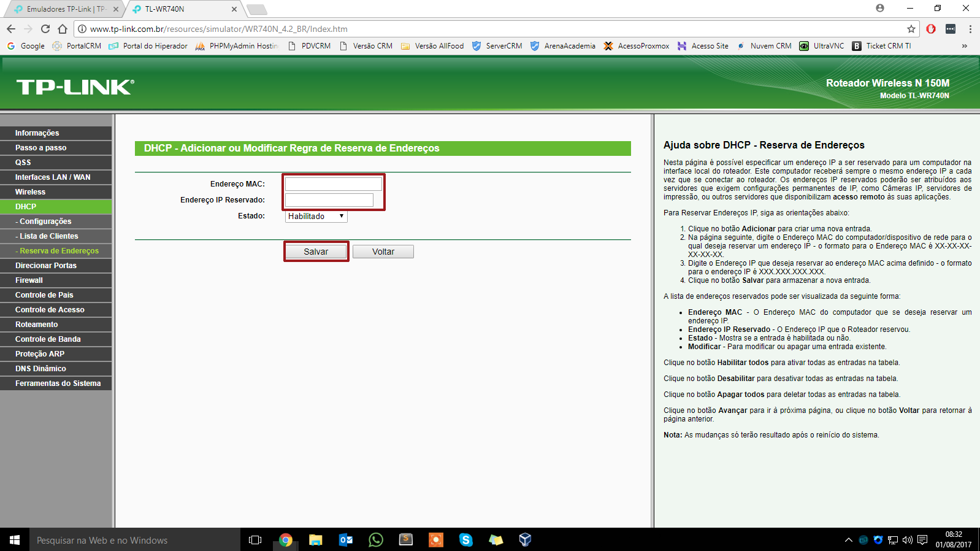Open Chrome from the Windows taskbar
Viewport: 980px width, 551px height.
(x=286, y=540)
